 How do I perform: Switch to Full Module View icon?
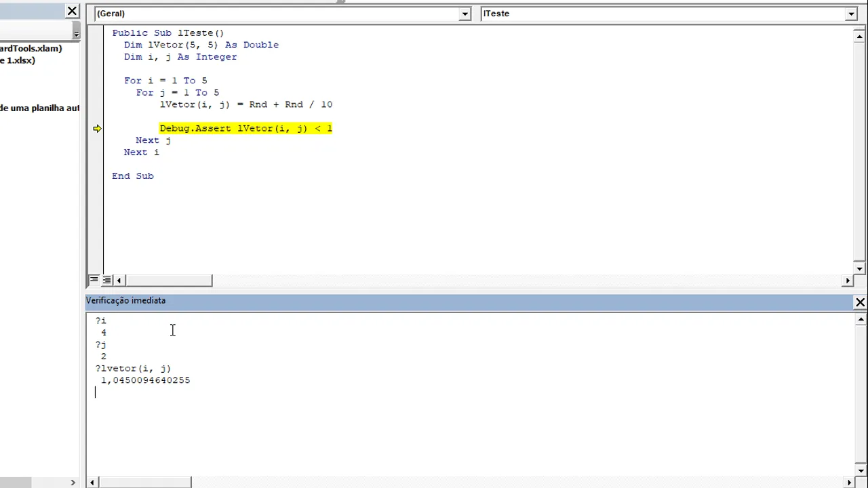pyautogui.click(x=106, y=280)
